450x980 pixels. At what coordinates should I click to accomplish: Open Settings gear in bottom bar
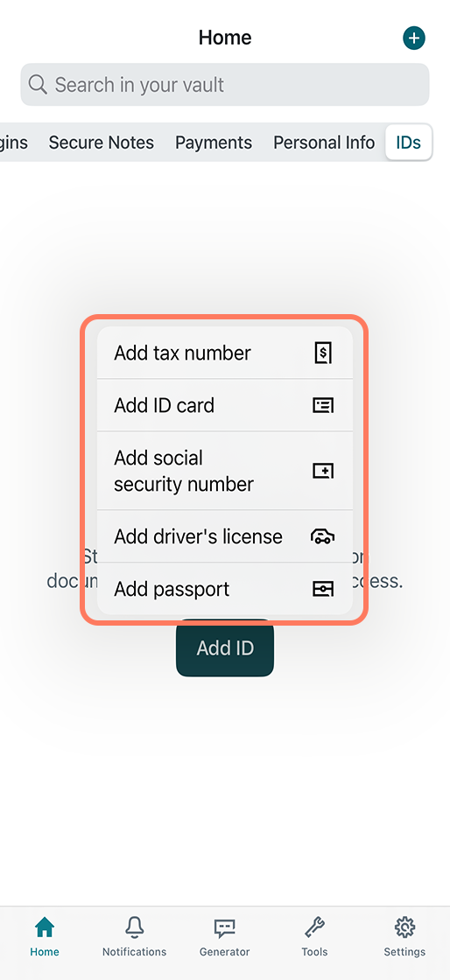[x=404, y=936]
